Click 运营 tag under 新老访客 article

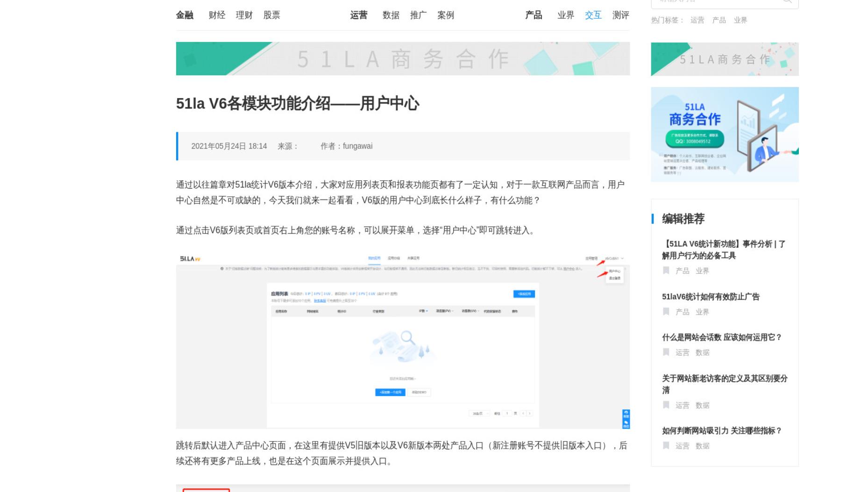[x=683, y=405]
